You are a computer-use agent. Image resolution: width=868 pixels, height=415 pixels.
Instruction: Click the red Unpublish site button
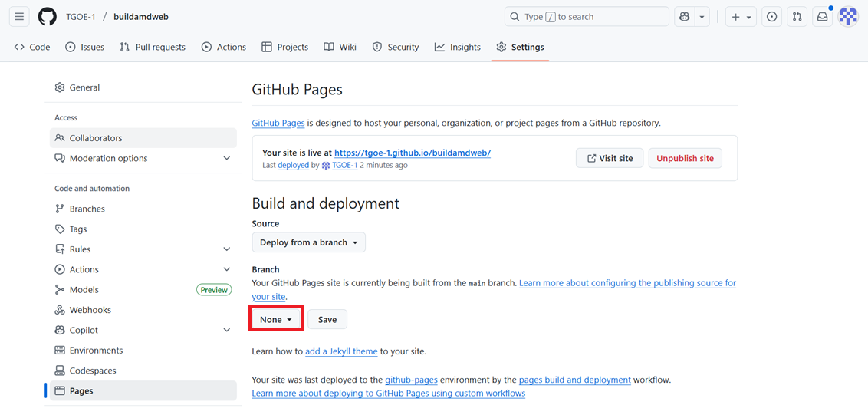click(x=685, y=158)
